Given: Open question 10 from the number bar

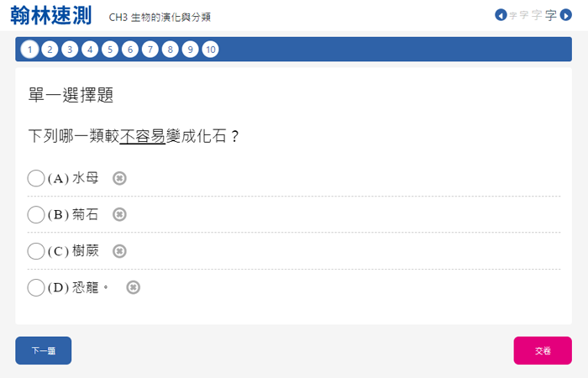Looking at the screenshot, I should click(210, 50).
